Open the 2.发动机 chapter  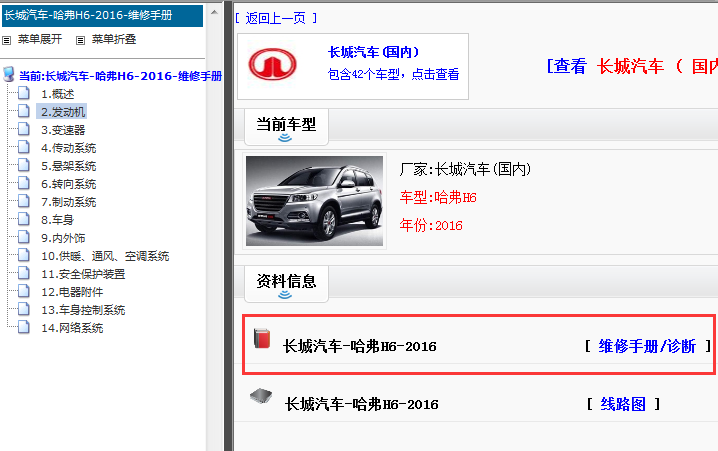63,112
